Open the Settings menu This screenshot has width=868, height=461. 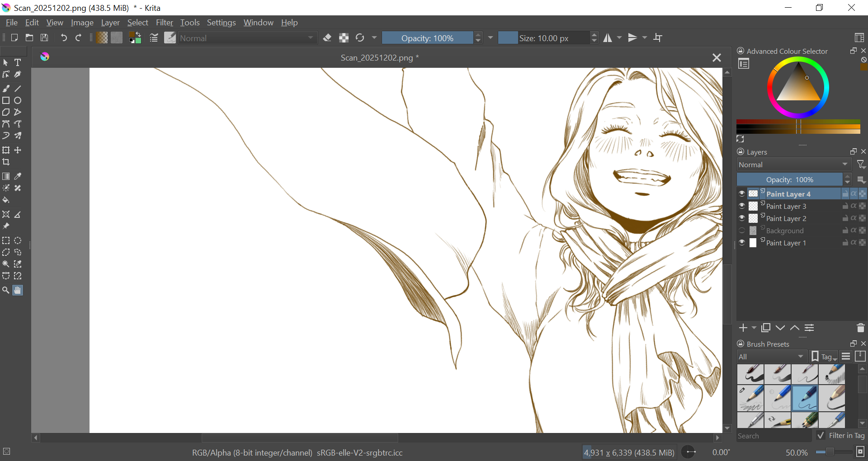coord(221,23)
